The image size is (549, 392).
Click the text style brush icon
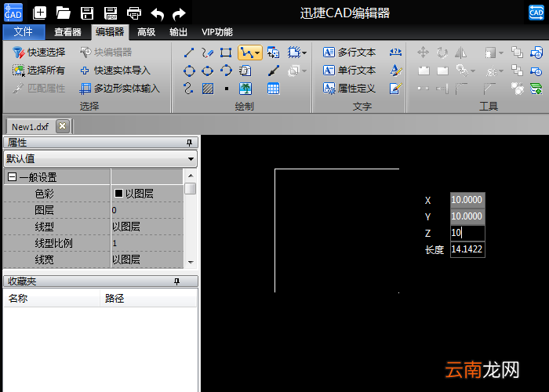pos(395,71)
